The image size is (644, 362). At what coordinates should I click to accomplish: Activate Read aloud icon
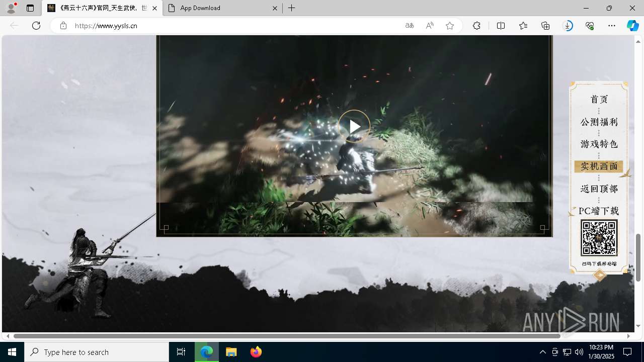click(x=430, y=26)
